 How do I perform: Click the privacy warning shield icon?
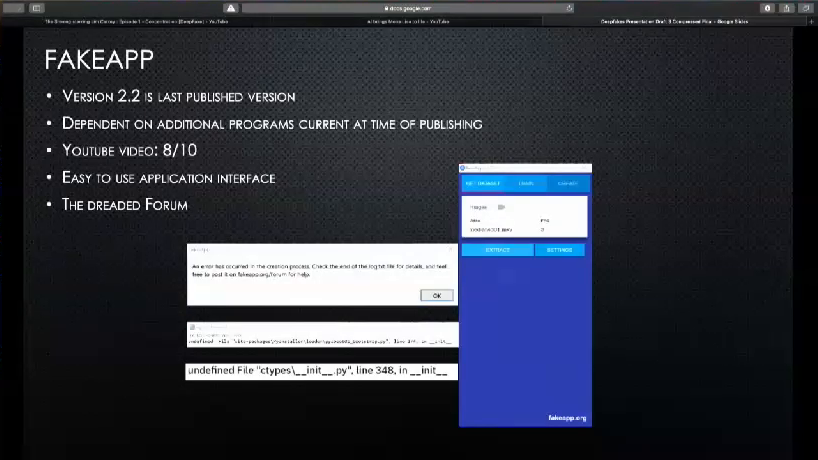pyautogui.click(x=231, y=8)
